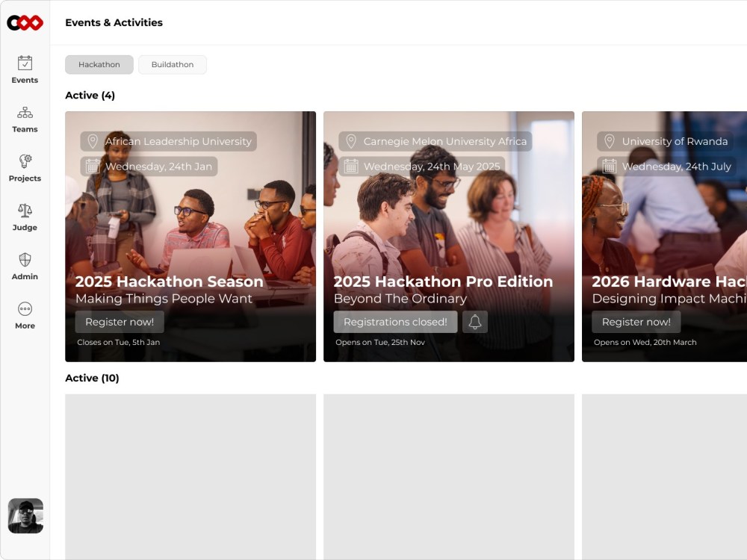Image resolution: width=747 pixels, height=560 pixels.
Task: Click the notification bell on Pro Edition card
Action: [x=475, y=322]
